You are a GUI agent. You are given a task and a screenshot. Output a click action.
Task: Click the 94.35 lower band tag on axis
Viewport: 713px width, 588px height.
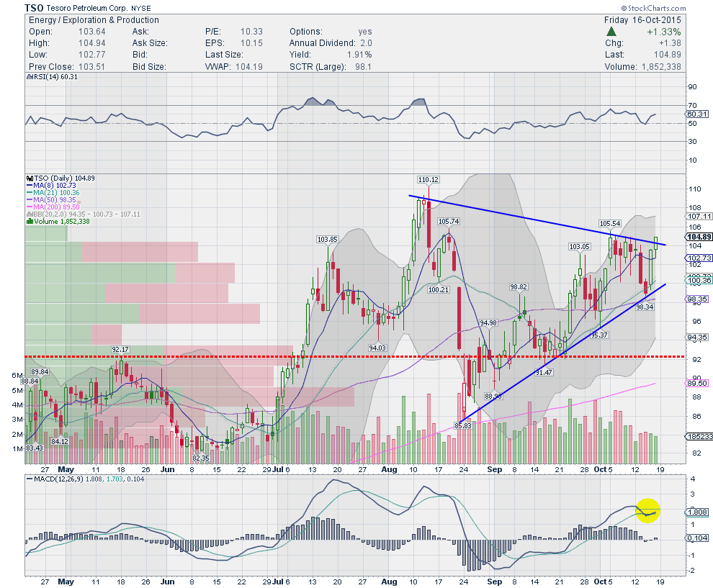tap(697, 337)
